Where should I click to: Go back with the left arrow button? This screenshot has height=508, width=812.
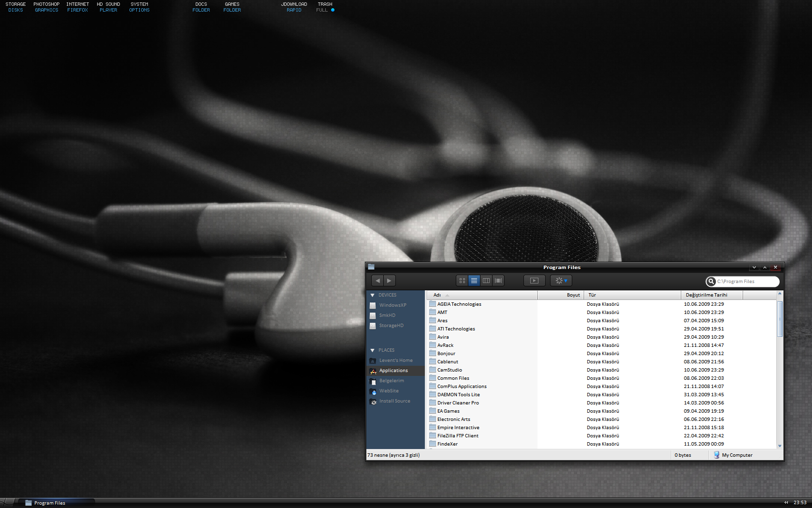[378, 281]
